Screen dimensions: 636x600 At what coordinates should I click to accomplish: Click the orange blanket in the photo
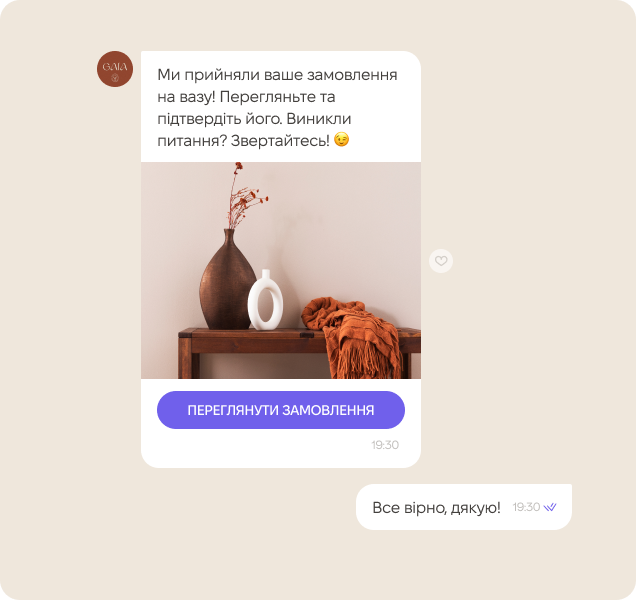[x=352, y=337]
